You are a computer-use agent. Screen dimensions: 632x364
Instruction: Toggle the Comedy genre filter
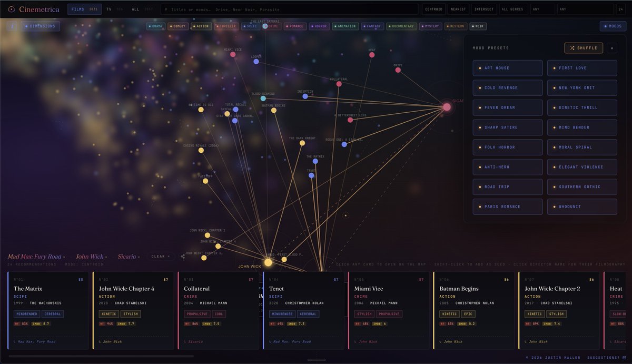[178, 26]
